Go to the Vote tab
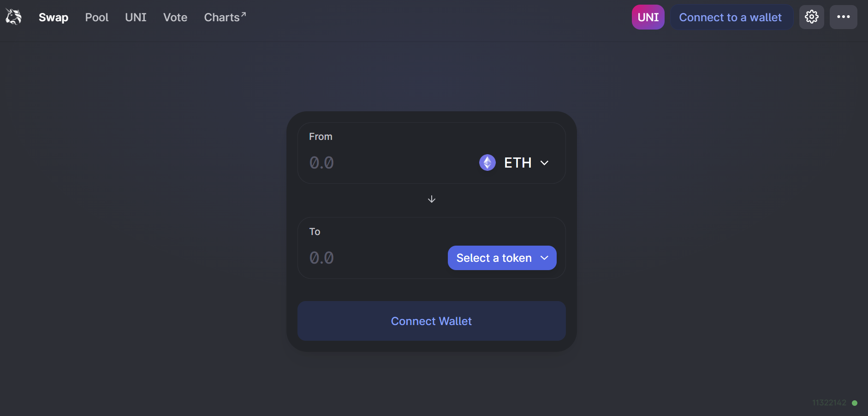Viewport: 868px width, 416px height. pyautogui.click(x=175, y=17)
